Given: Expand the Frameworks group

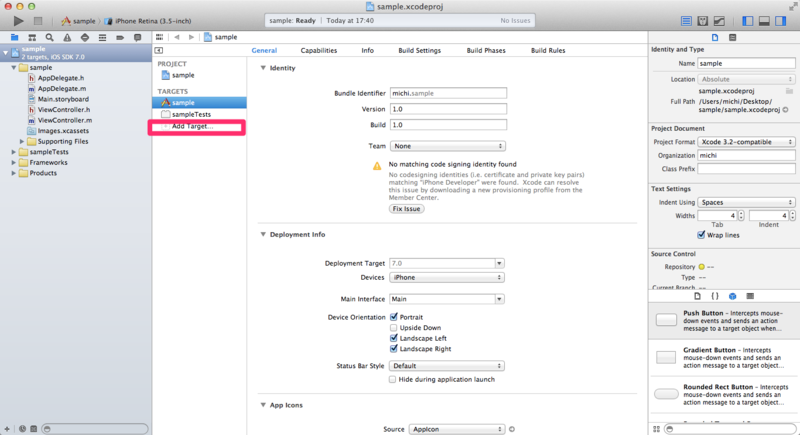Looking at the screenshot, I should click(14, 163).
